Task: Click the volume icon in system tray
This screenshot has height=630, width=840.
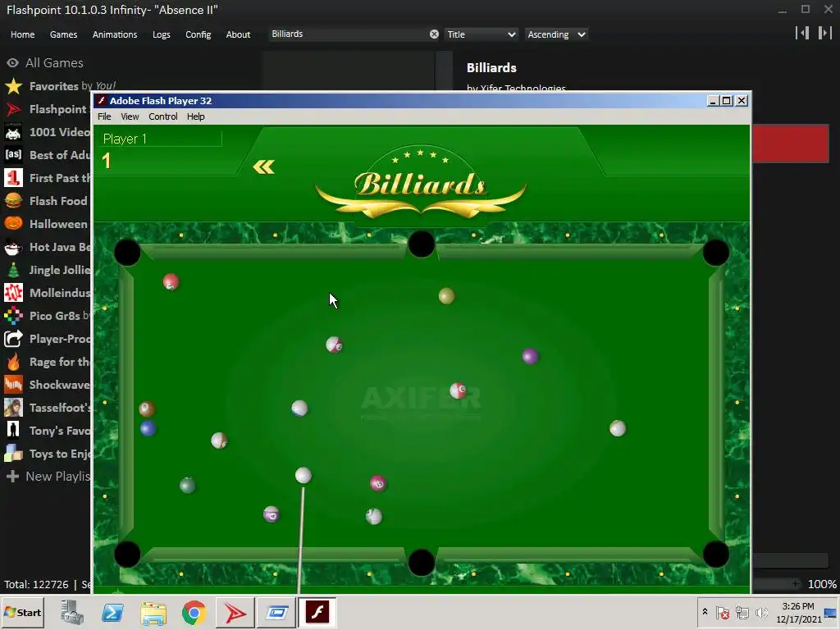Action: point(761,612)
